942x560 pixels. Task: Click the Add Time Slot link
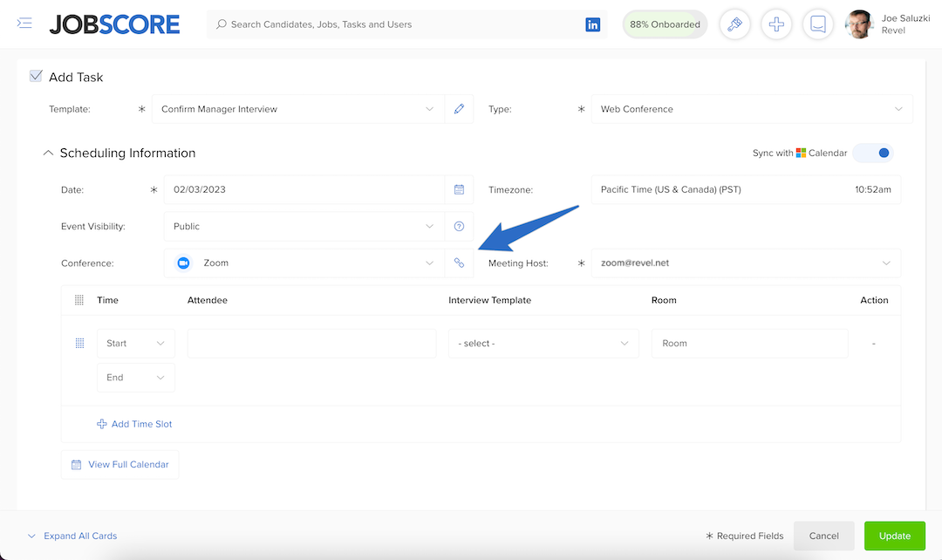pos(142,424)
